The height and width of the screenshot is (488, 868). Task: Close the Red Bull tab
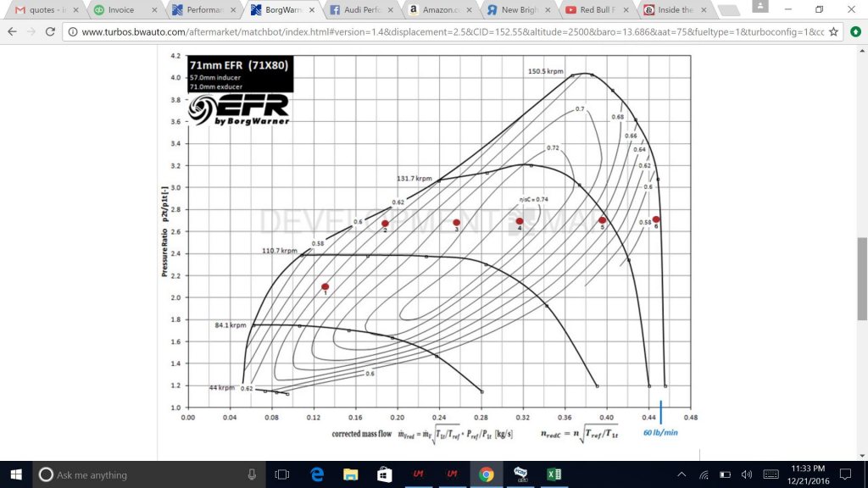click(x=626, y=10)
